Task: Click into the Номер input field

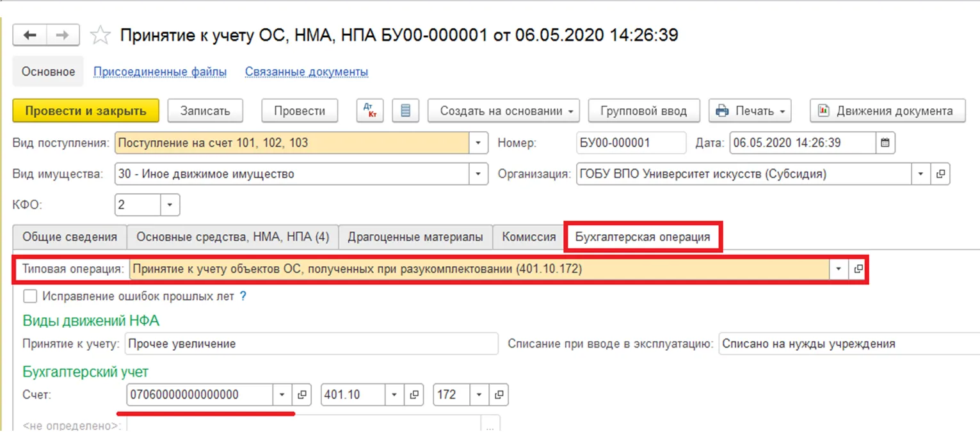Action: [x=631, y=143]
